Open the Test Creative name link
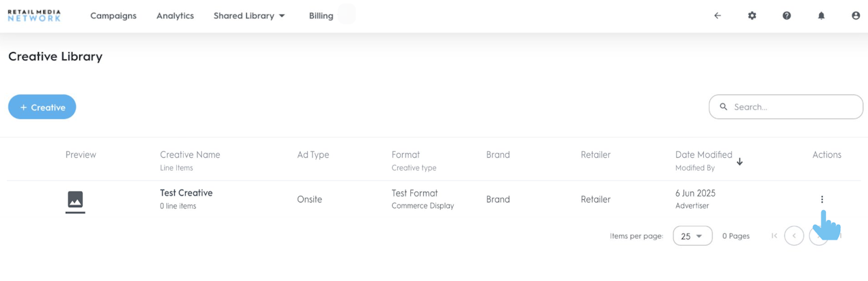Screen dimensions: 868x281 pos(186,193)
